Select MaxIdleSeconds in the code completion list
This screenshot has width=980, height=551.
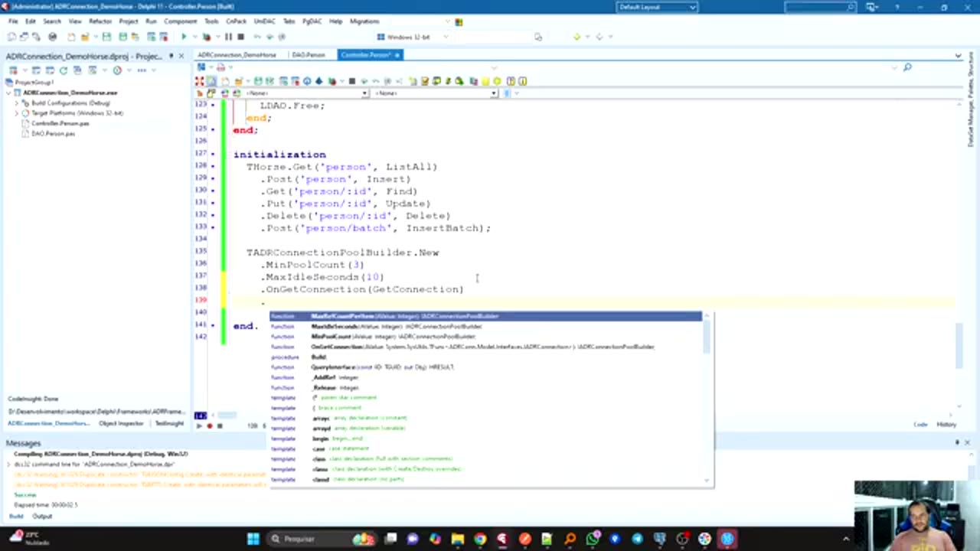(x=485, y=327)
